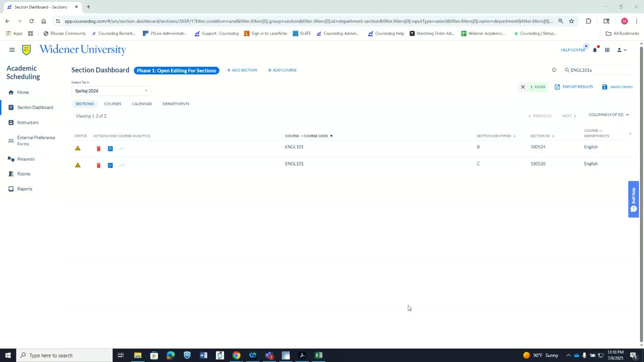Bookmark this page with star icon

(x=572, y=21)
